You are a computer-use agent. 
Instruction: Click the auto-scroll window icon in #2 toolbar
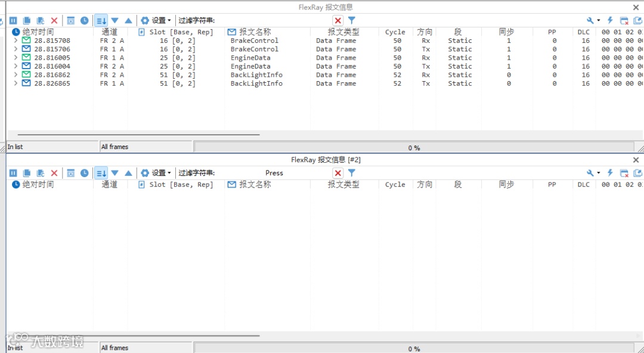click(70, 173)
